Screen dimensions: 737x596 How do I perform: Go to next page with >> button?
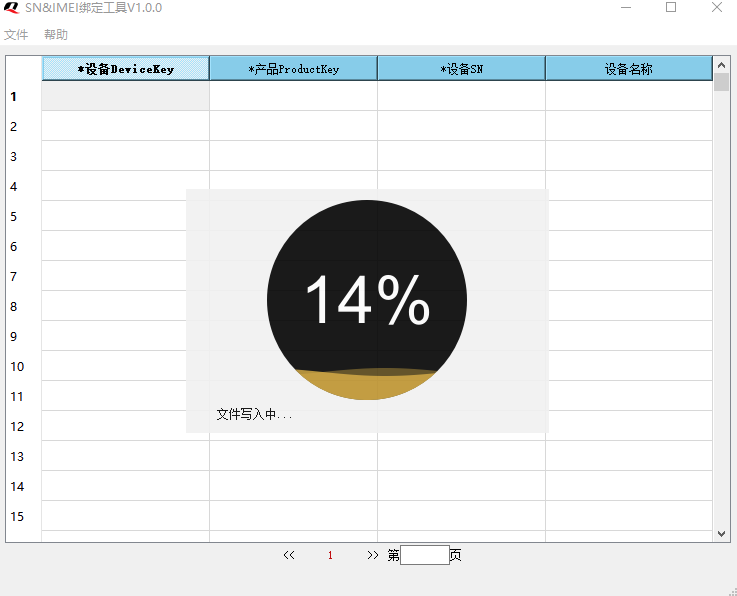click(373, 555)
